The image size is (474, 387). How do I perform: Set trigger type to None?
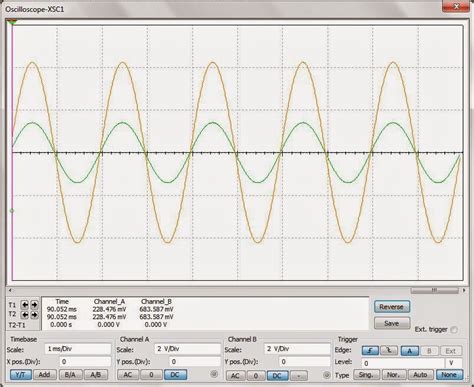coord(449,375)
